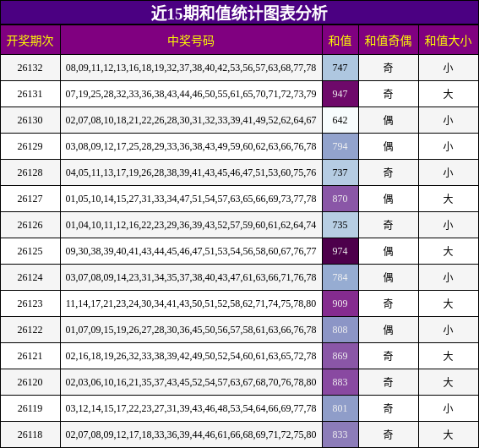Click sum value cell 801

(340, 408)
